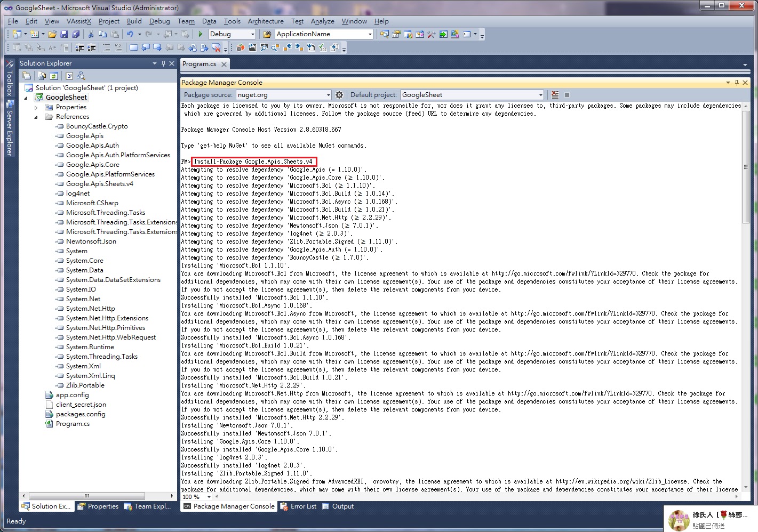
Task: Click the Start Debugging toolbar icon
Action: tap(200, 34)
